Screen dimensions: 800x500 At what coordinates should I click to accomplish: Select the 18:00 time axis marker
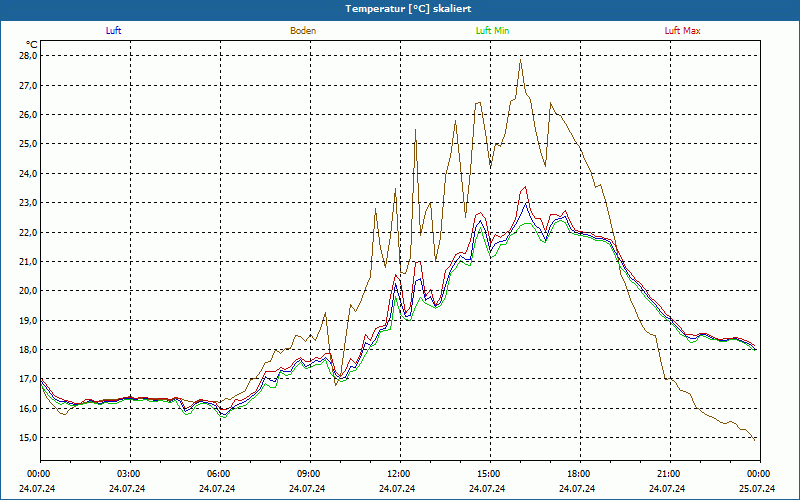point(579,474)
